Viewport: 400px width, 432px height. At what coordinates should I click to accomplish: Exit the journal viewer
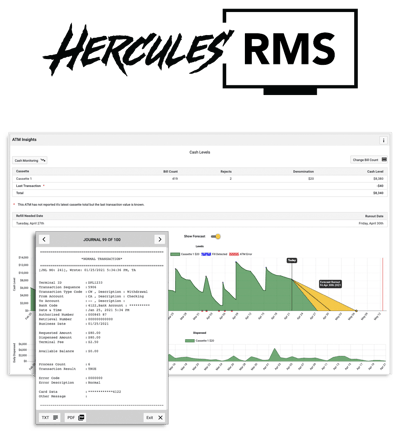[x=154, y=417]
